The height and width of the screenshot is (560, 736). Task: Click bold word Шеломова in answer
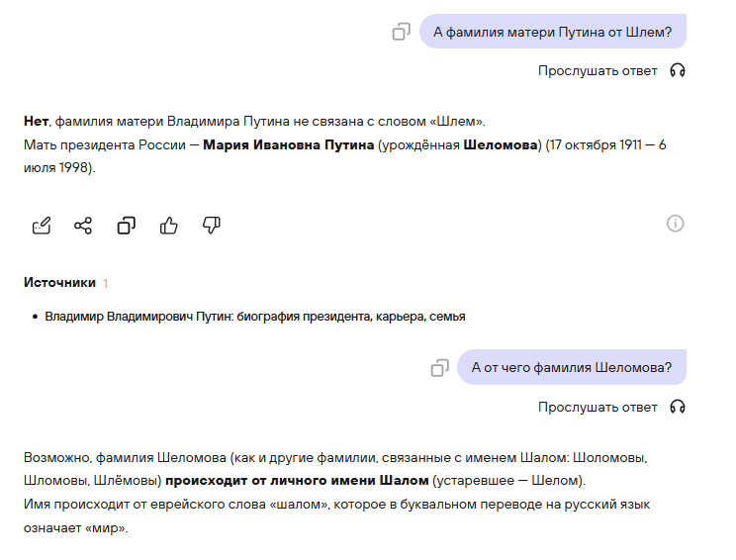click(x=501, y=144)
